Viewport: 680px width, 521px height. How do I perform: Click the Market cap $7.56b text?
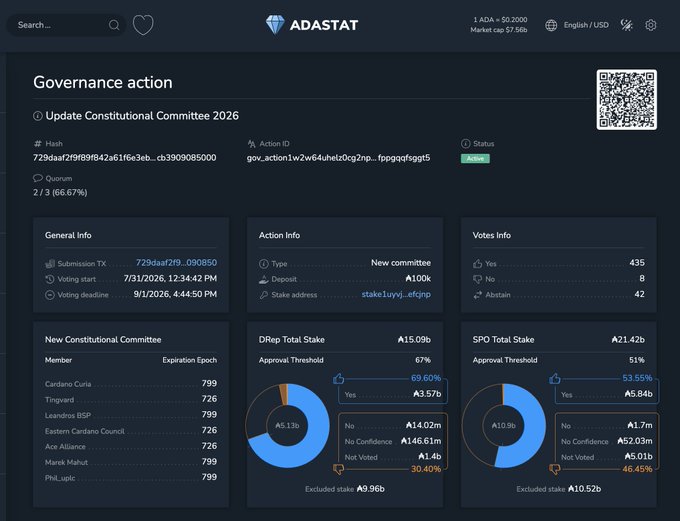pos(499,30)
